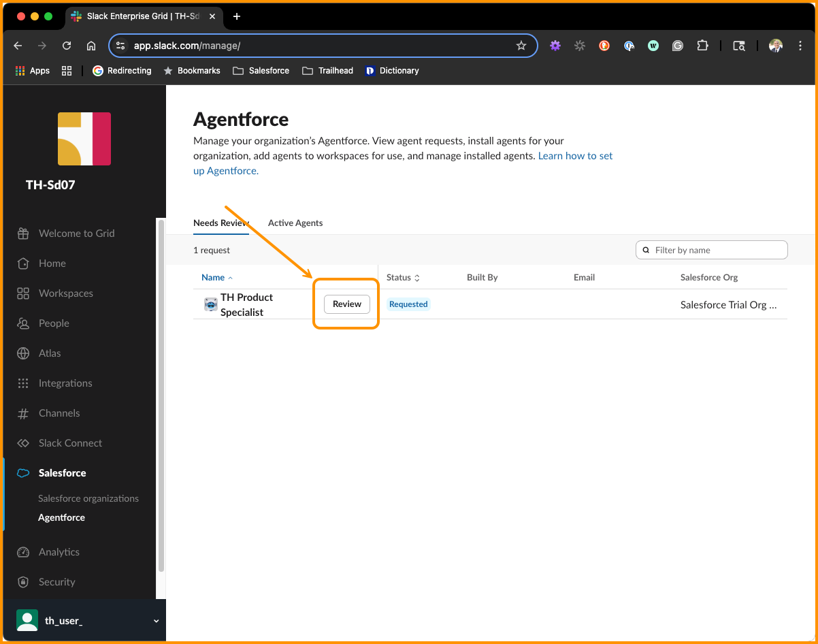Click the TH-Sd07 organization logo

point(84,139)
